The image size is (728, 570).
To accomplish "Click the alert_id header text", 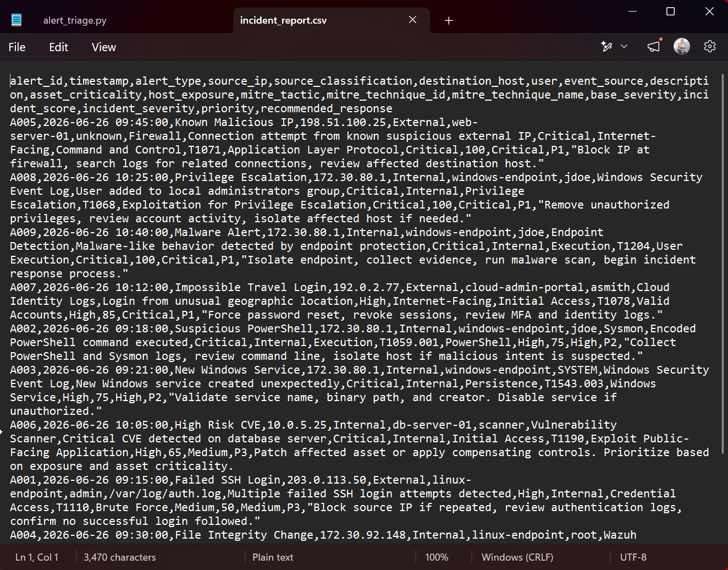I will coord(36,81).
